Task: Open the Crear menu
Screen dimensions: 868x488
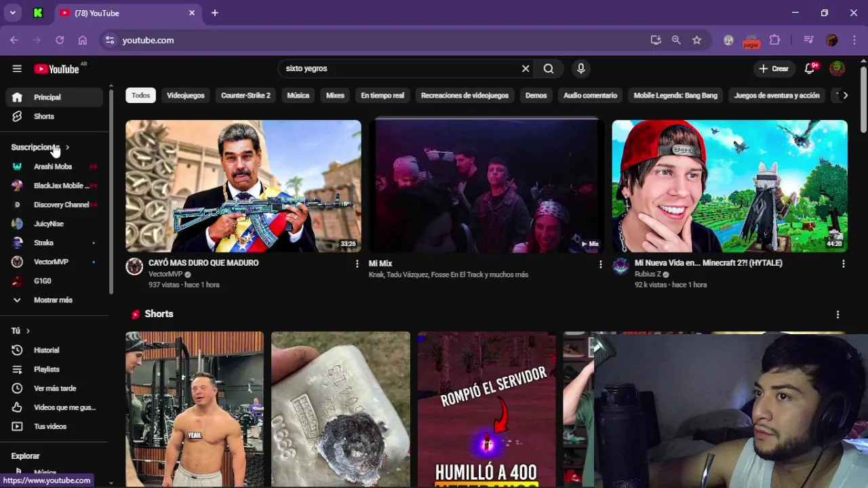Action: 774,68
